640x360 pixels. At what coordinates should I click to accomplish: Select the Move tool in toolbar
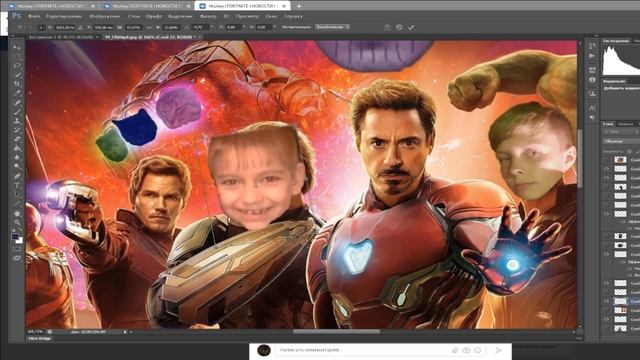(17, 47)
